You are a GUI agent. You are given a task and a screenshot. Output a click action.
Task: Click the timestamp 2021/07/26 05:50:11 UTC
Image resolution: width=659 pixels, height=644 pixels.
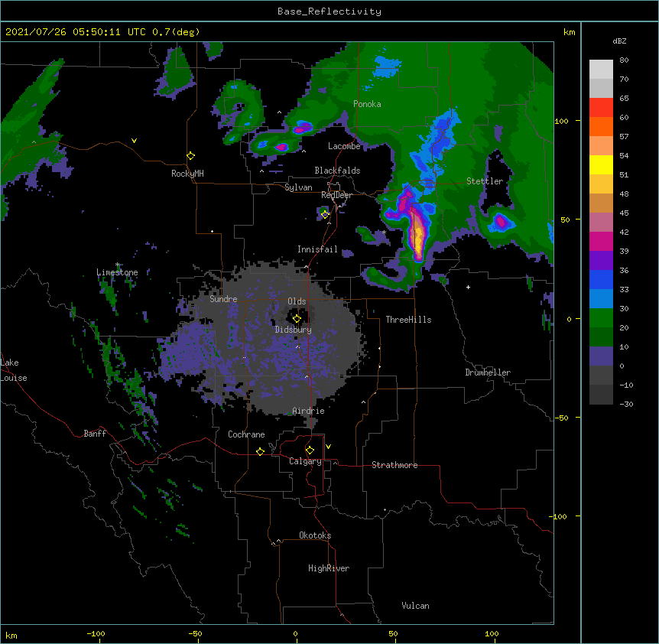point(75,32)
